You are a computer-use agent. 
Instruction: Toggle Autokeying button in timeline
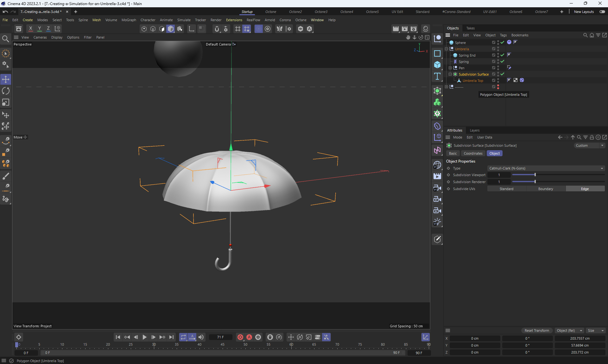pyautogui.click(x=249, y=337)
